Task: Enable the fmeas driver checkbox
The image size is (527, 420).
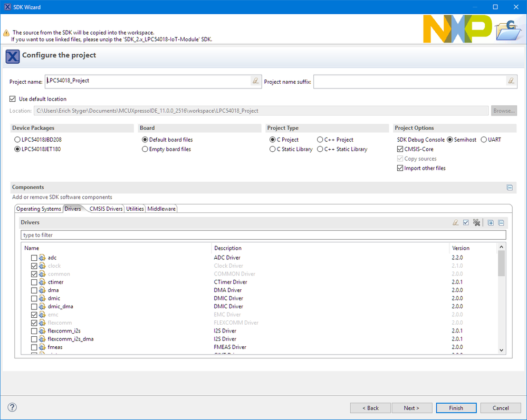Action: pos(34,347)
